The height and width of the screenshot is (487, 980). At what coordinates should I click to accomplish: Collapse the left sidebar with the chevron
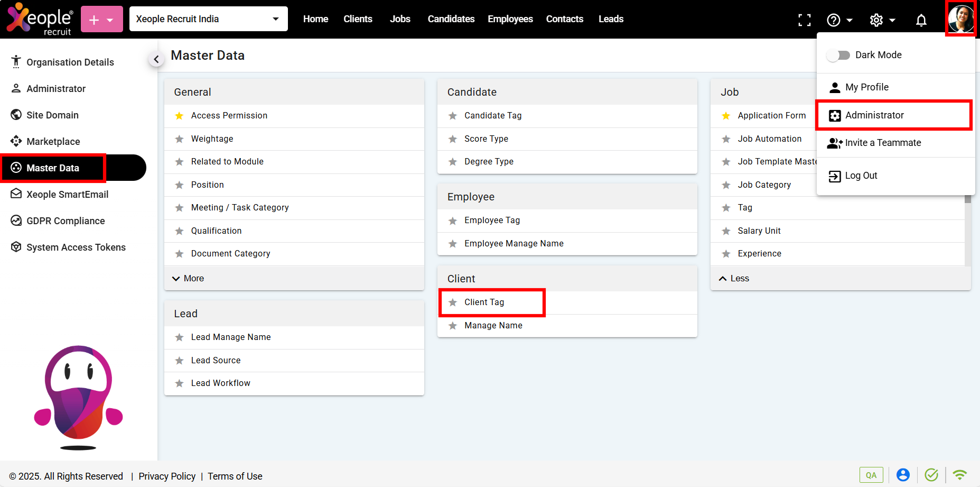pyautogui.click(x=156, y=60)
